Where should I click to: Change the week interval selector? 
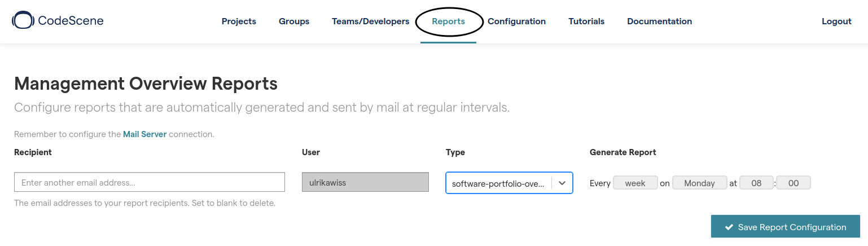pos(635,183)
